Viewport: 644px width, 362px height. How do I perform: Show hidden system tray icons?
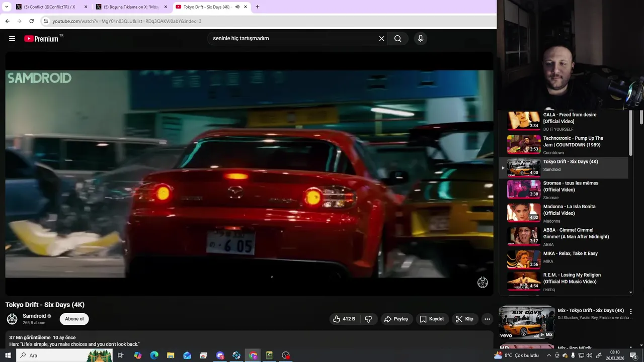coord(549,355)
